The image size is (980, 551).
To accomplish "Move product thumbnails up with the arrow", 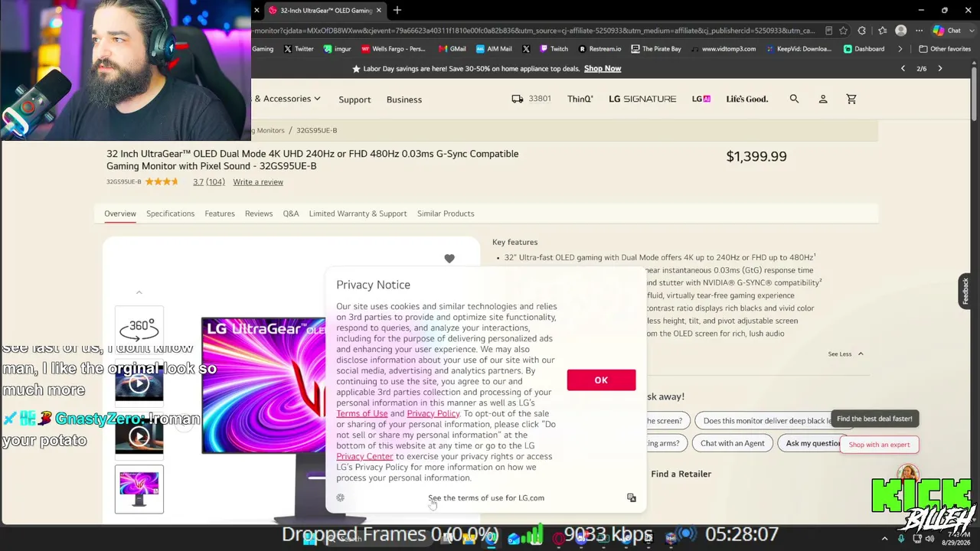I will click(x=139, y=292).
